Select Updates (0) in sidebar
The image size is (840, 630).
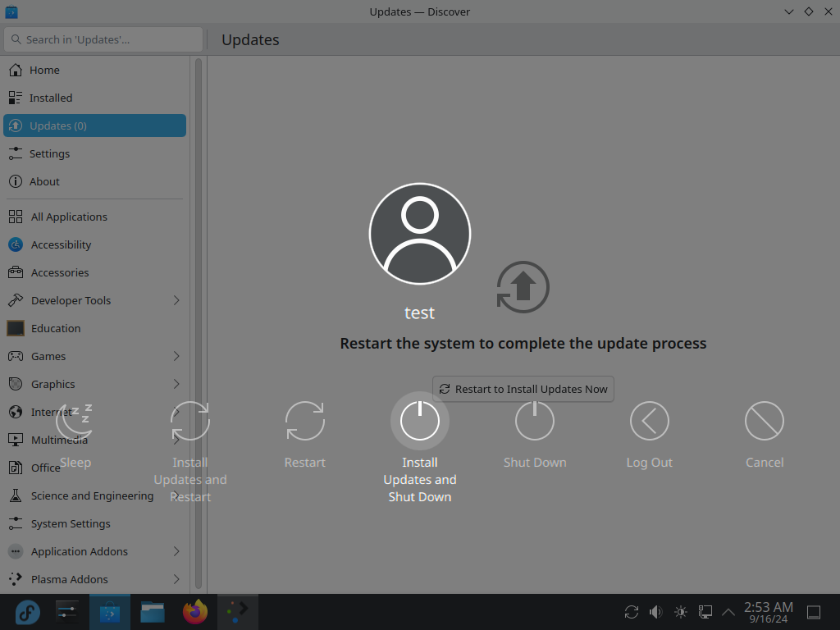click(95, 126)
